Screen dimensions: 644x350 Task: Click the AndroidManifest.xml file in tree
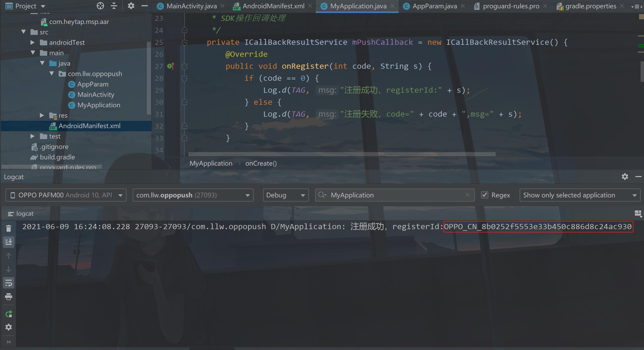tap(89, 126)
